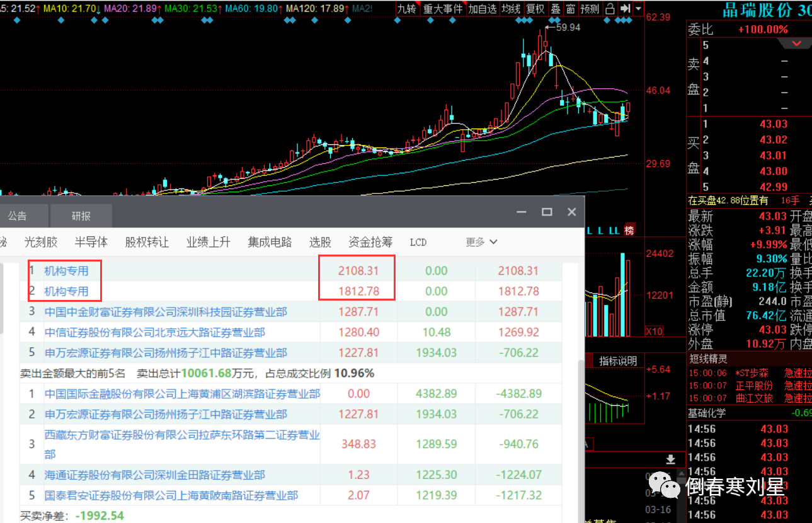Image resolution: width=812 pixels, height=523 pixels.
Task: Click the 正平股份 alert row
Action: tap(750, 386)
